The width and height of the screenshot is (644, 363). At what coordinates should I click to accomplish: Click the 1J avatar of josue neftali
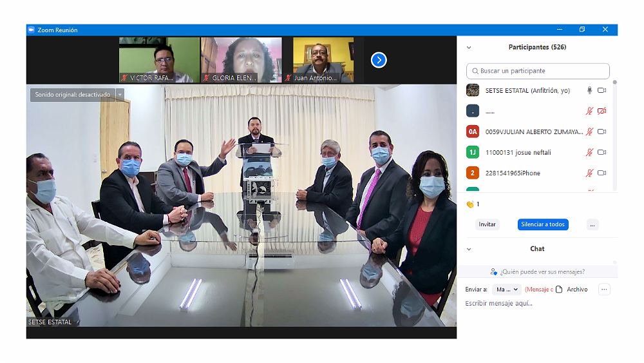tap(473, 152)
